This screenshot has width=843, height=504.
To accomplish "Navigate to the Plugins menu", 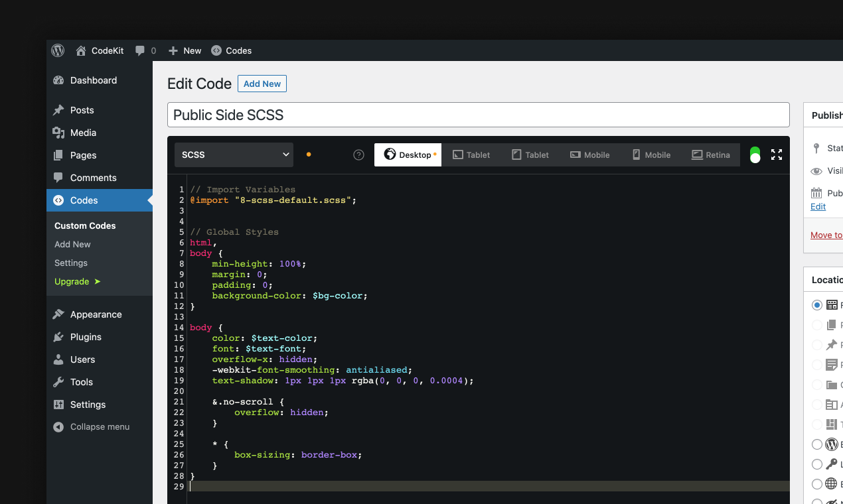I will click(86, 337).
